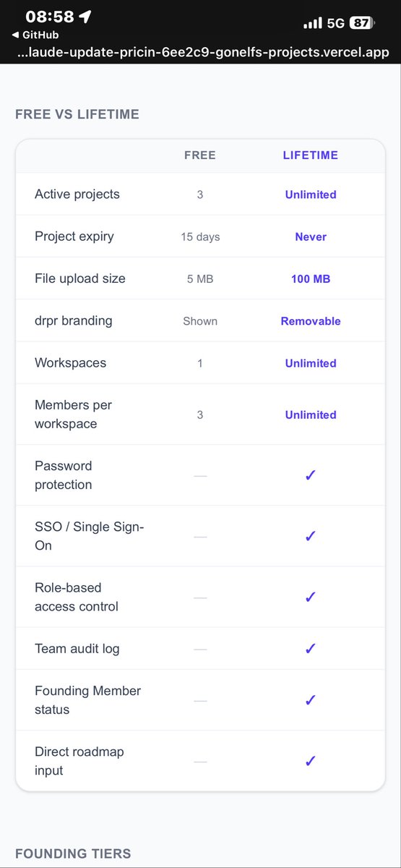Select the LIFETIME column header
Viewport: 401px width, 868px height.
click(x=311, y=155)
